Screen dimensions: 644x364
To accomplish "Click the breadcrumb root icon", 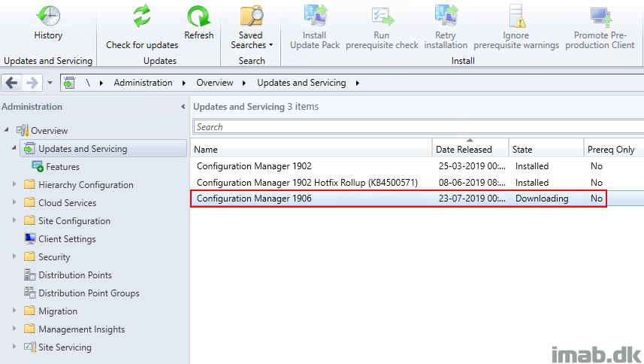I will pyautogui.click(x=69, y=83).
